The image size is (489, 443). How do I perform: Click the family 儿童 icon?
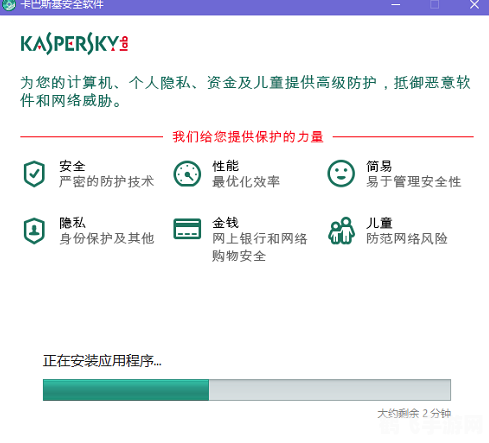coord(341,231)
